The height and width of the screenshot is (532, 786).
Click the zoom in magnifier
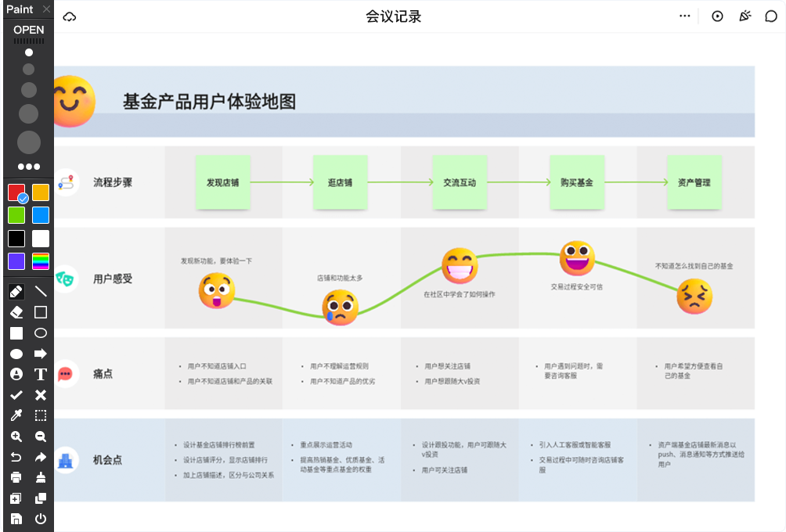[x=16, y=437]
